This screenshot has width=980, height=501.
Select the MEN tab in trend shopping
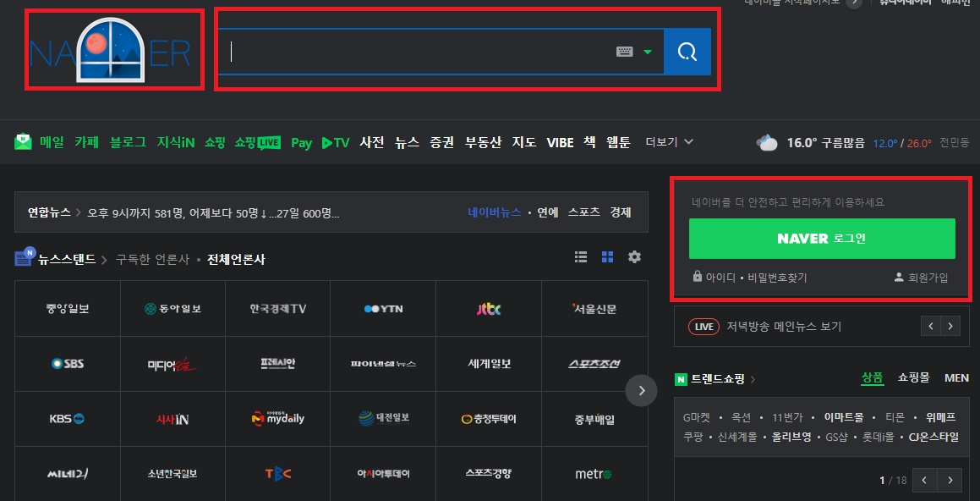click(956, 377)
